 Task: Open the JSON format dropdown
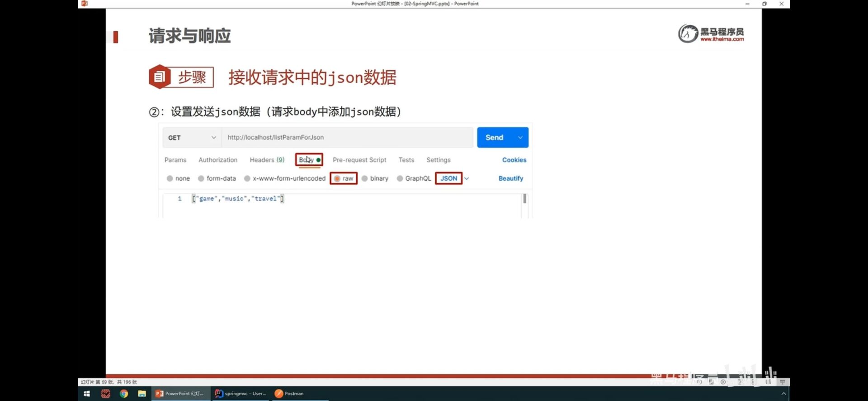(467, 178)
